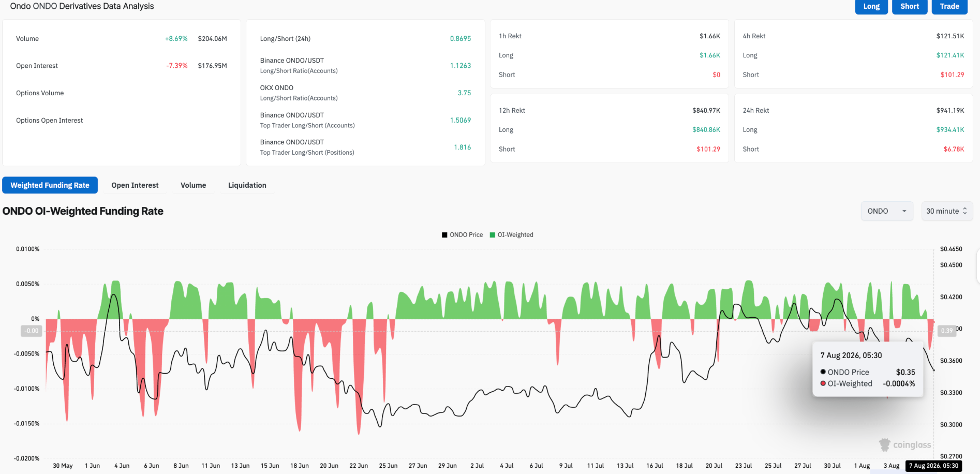Click the 4h Rekt Short value $101.29
Image resolution: width=980 pixels, height=474 pixels.
coord(953,75)
